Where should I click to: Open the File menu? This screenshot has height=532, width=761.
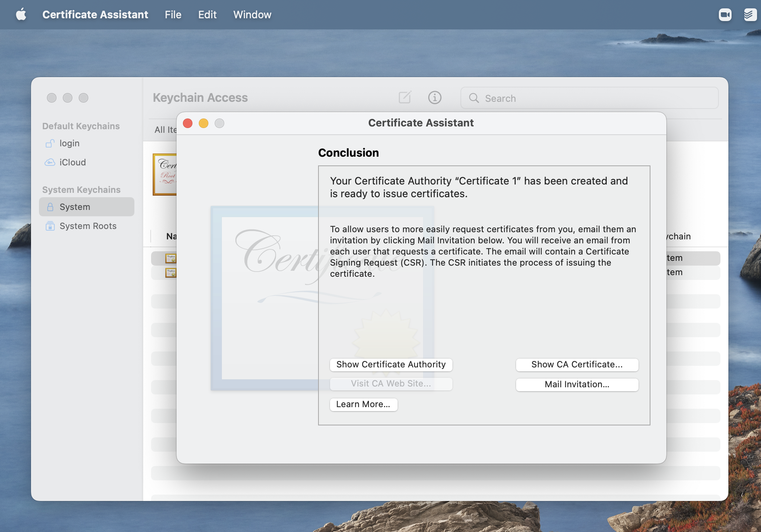(x=173, y=15)
